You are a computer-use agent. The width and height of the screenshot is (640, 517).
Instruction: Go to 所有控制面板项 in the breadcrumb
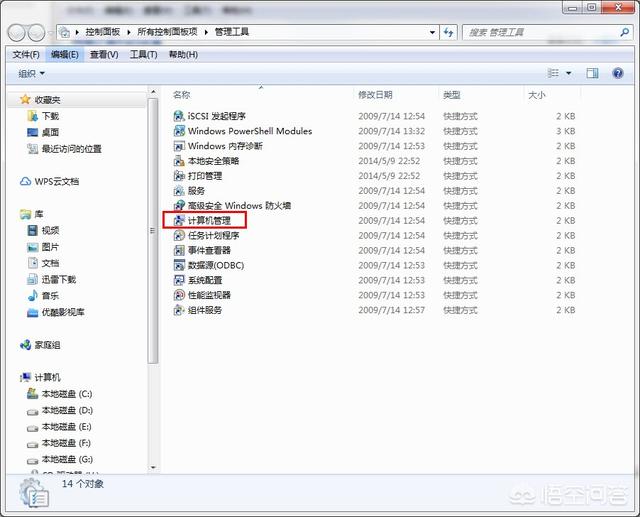pos(167,32)
